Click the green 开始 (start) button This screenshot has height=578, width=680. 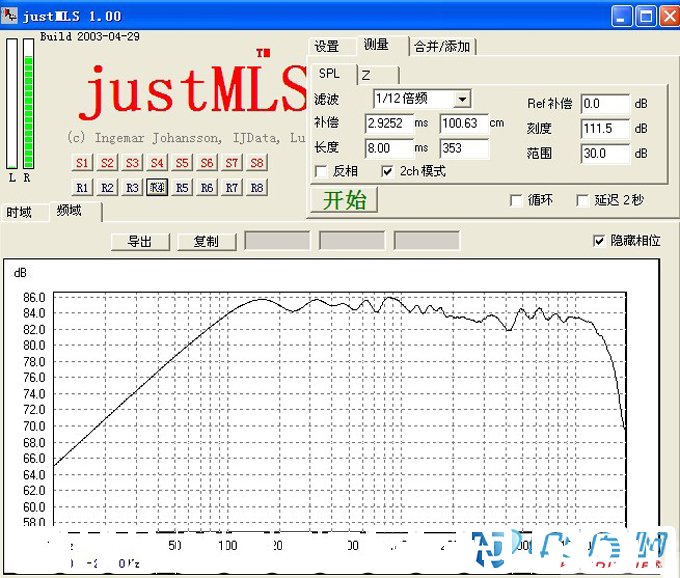344,200
